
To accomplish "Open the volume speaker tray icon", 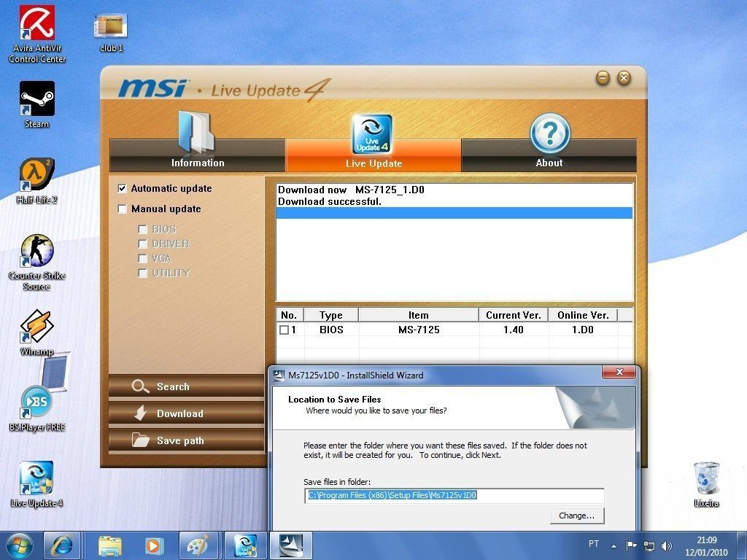I will tap(667, 545).
